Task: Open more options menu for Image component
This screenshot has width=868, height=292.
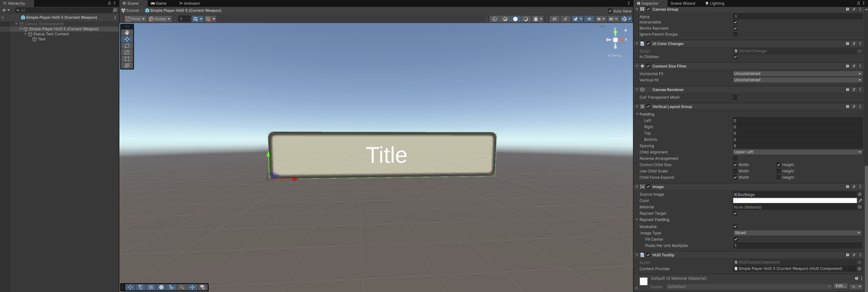Action: click(x=861, y=187)
